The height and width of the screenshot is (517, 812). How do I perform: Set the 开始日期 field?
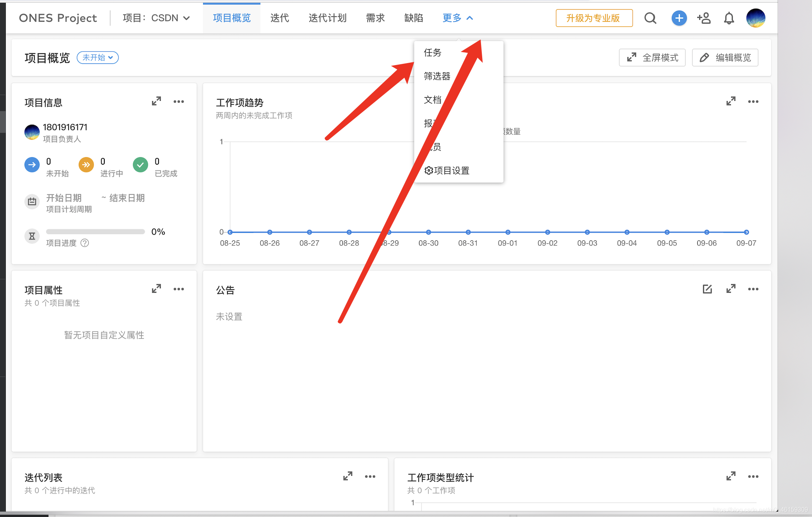click(64, 198)
